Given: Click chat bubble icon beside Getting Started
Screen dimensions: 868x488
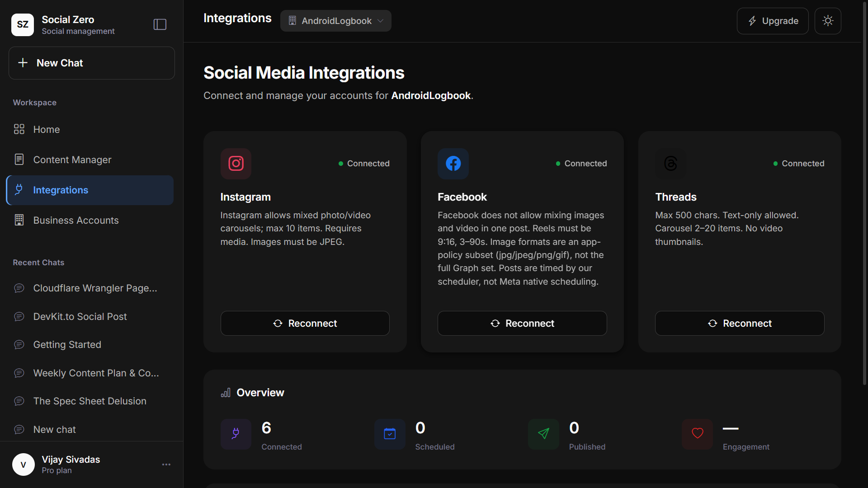Looking at the screenshot, I should click(x=19, y=345).
